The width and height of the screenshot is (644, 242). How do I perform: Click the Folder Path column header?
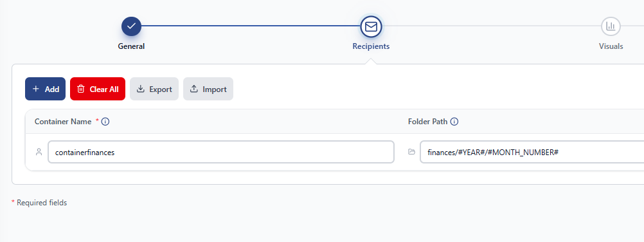pyautogui.click(x=428, y=122)
